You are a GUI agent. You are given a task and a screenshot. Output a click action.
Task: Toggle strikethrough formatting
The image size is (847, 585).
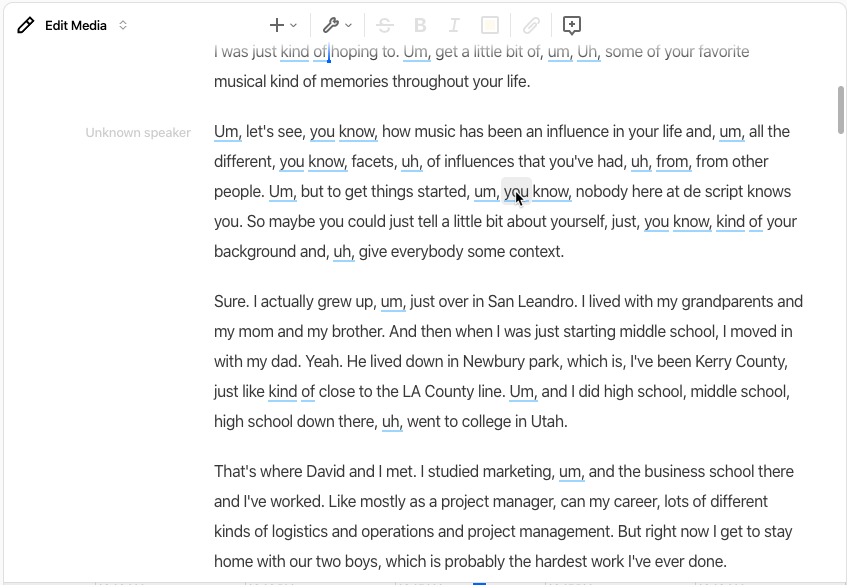pyautogui.click(x=385, y=25)
